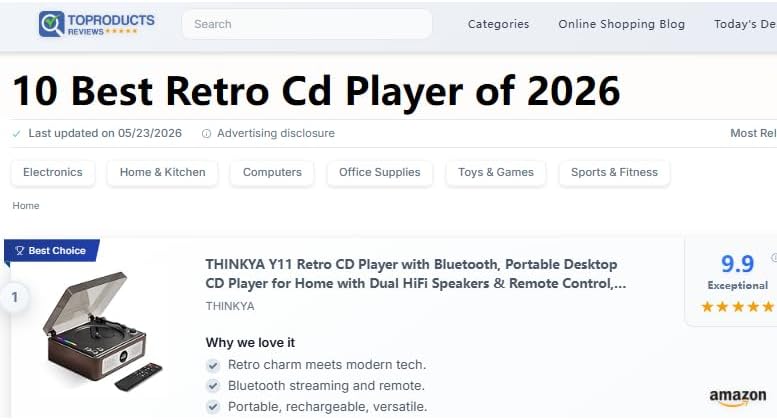
Task: Select the Office Supplies category chip
Action: pos(380,172)
